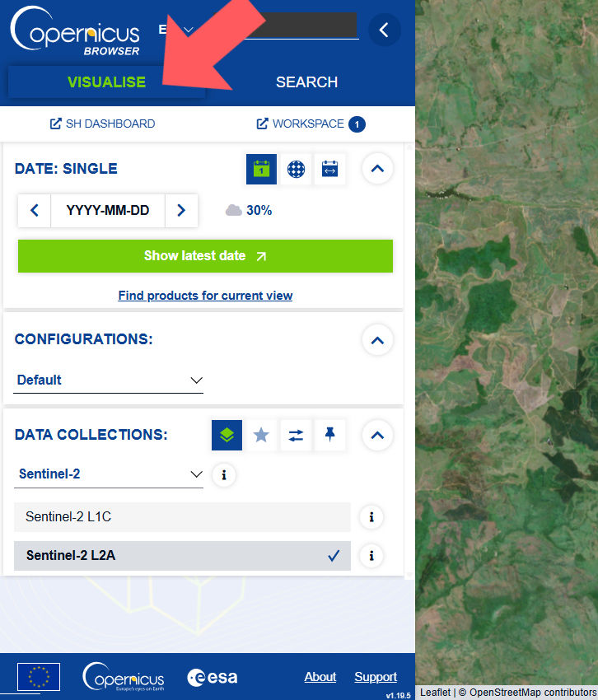Open compare arrows icon in Data Collections
Image resolution: width=598 pixels, height=700 pixels.
coord(296,435)
